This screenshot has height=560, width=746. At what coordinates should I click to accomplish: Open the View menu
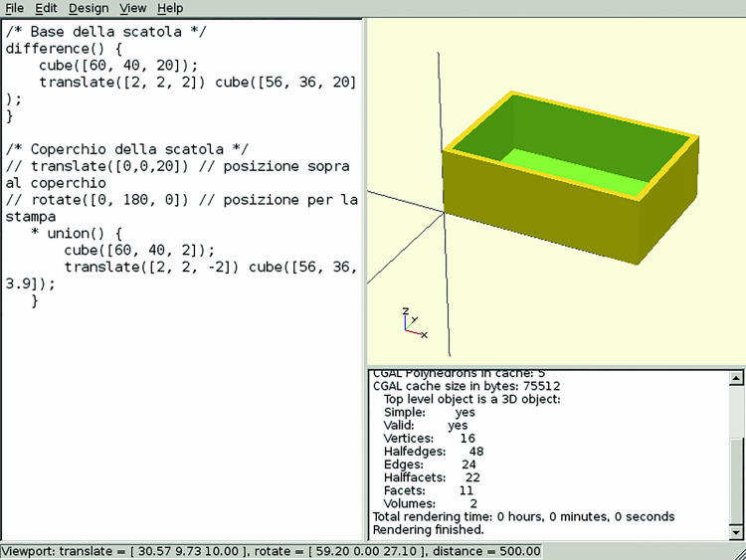coord(132,8)
